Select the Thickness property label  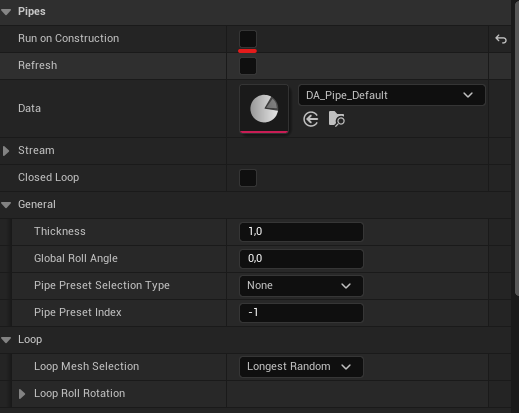click(x=60, y=231)
